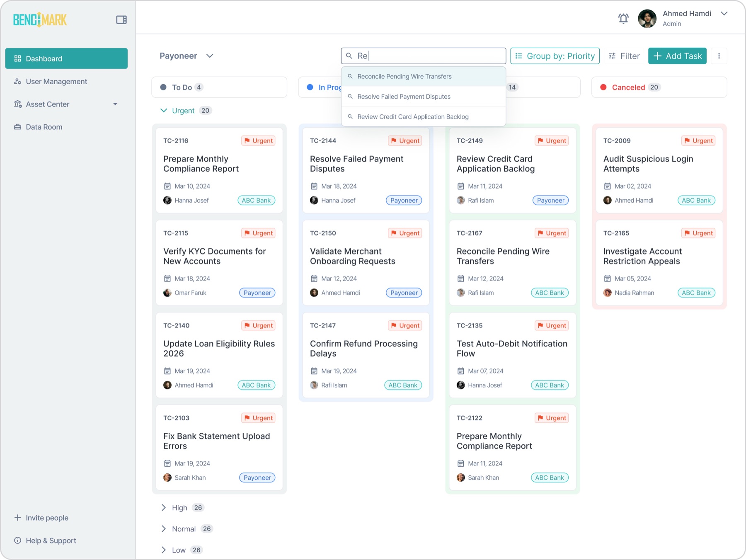Open Help & Support
This screenshot has height=560, width=746.
[x=45, y=541]
